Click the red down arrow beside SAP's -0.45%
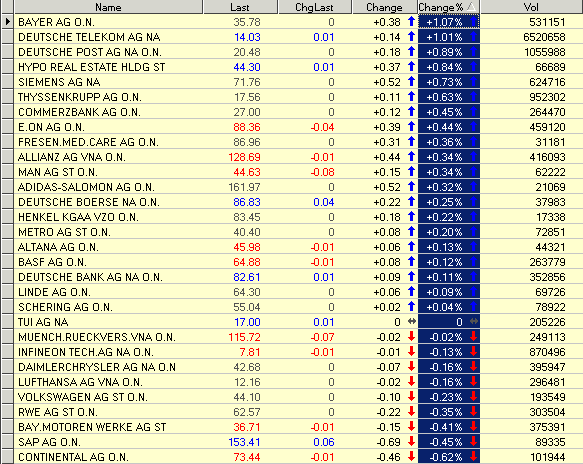Screen dimensions: 583x464 click(473, 441)
